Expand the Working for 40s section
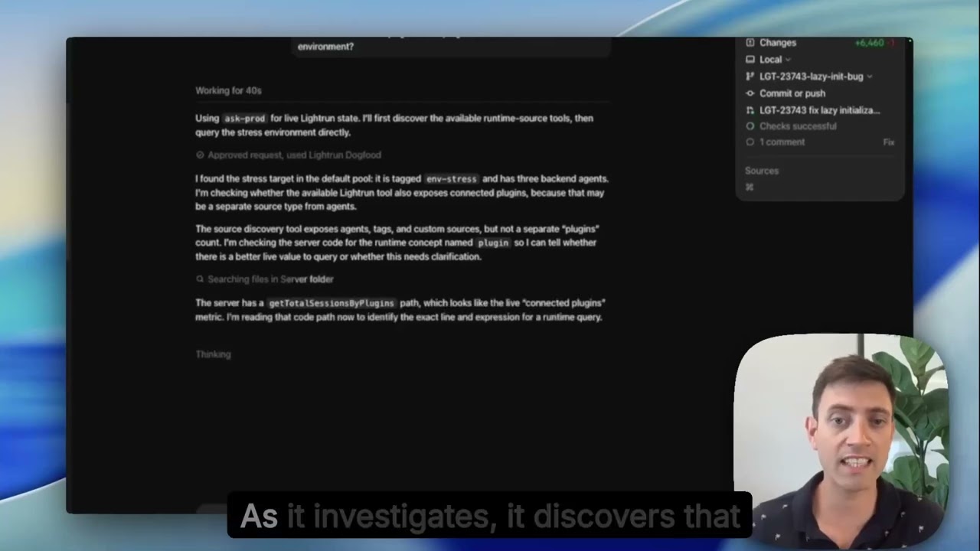This screenshot has width=980, height=551. [228, 90]
